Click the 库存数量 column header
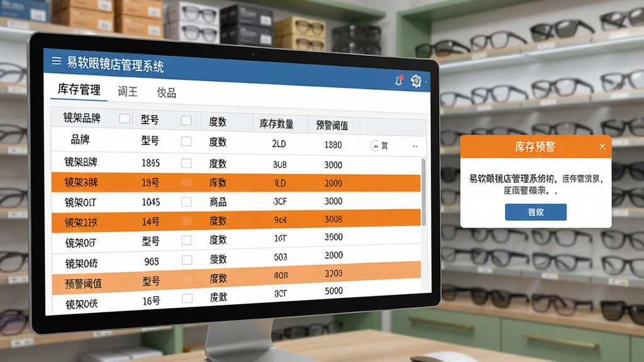 tap(276, 124)
